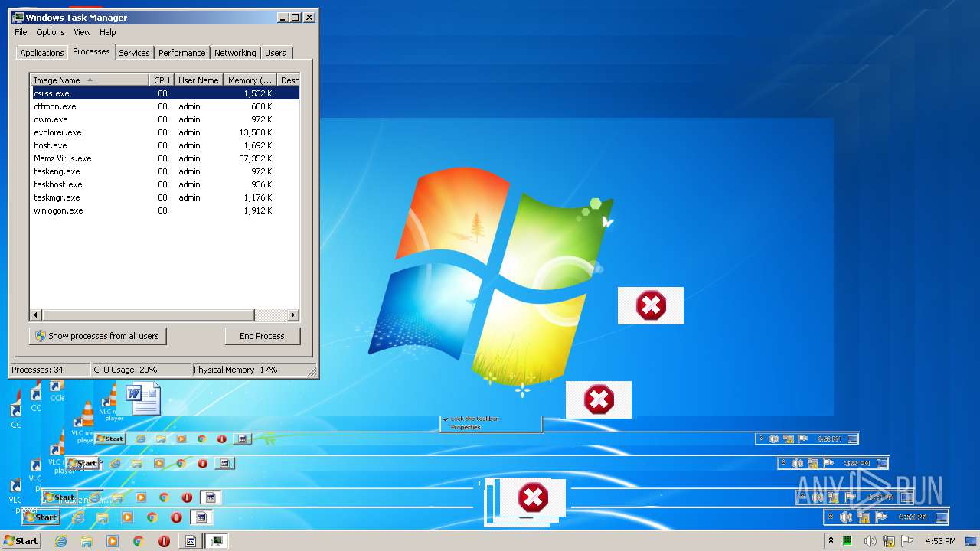Viewport: 980px width, 551px height.
Task: Sort processes by the Image Name column
Action: point(89,80)
